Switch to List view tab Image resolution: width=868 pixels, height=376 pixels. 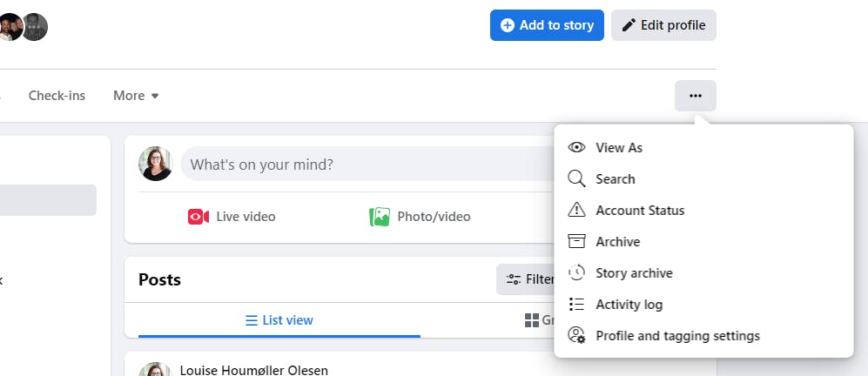[279, 320]
